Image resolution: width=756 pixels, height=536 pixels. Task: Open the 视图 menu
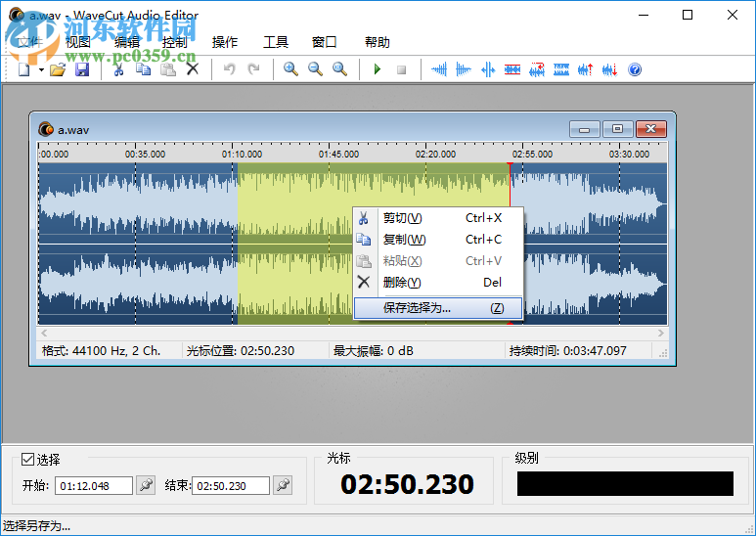[x=77, y=42]
